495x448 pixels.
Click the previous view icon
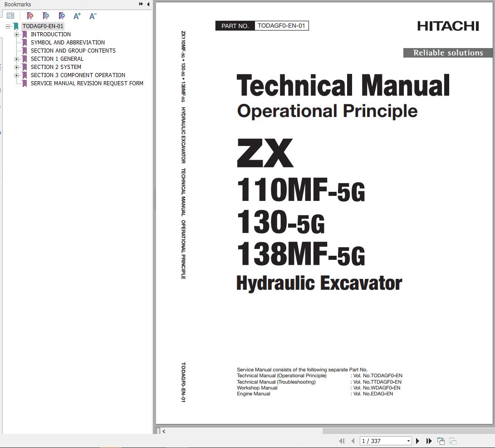pyautogui.click(x=441, y=441)
